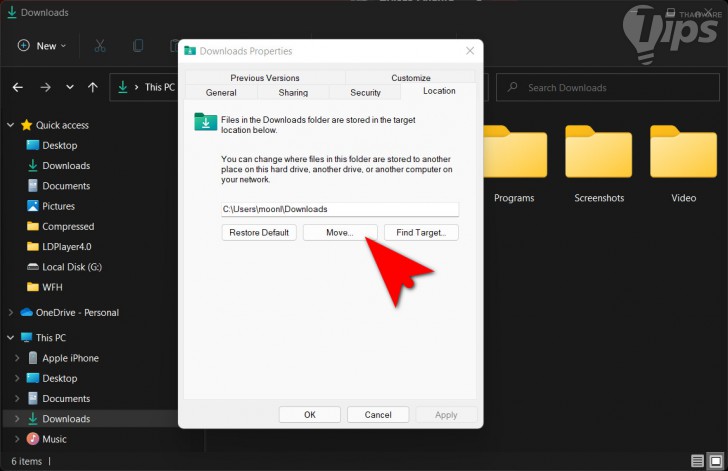
Task: Select This PC monitor icon in tree
Action: click(x=26, y=338)
